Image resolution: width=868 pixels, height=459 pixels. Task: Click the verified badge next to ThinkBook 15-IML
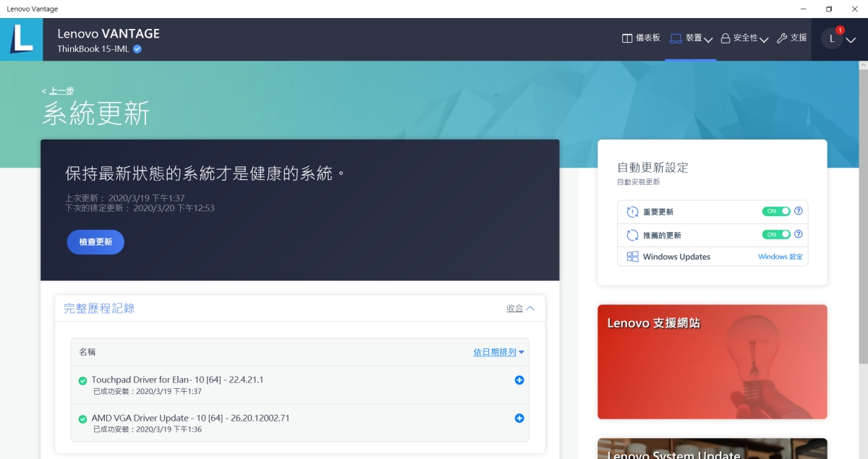pos(137,49)
